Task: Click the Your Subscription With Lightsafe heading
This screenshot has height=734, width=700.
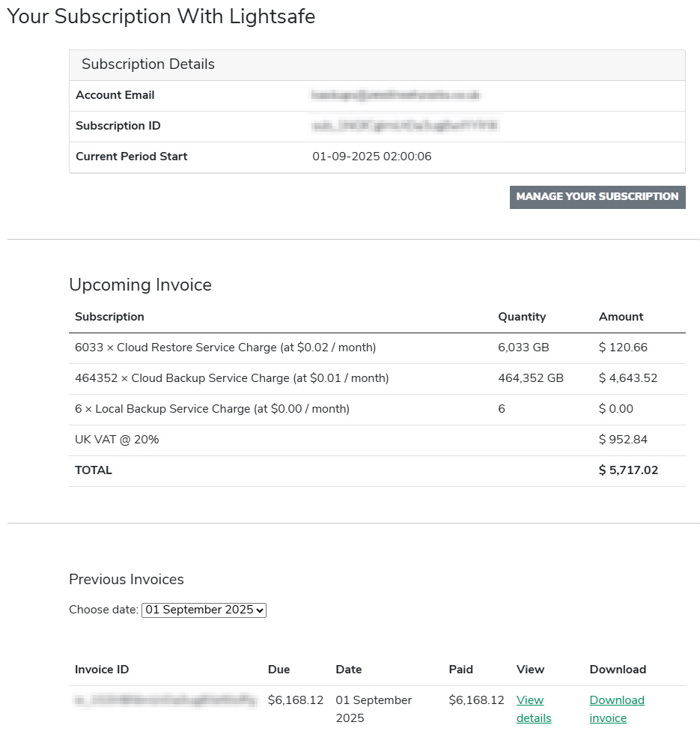Action: pos(161,16)
